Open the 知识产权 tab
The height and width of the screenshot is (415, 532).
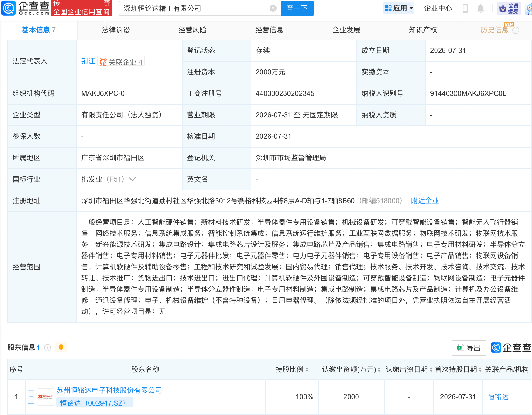[x=423, y=30]
